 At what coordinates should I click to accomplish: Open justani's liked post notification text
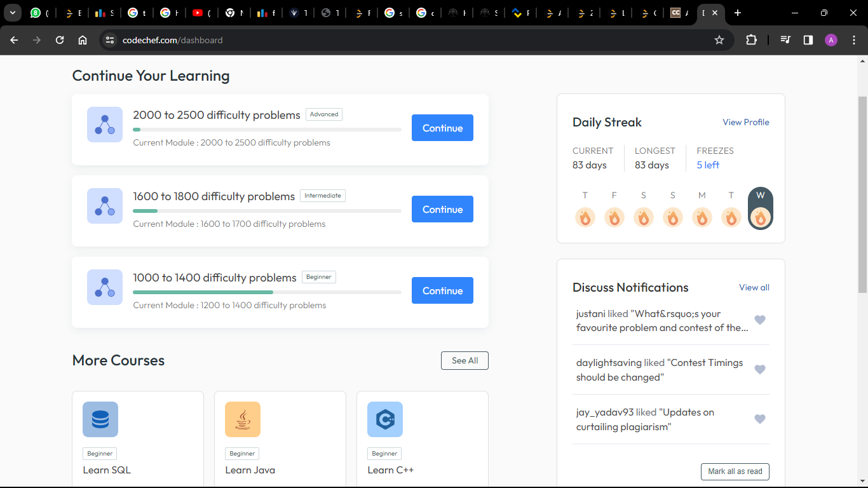(662, 321)
